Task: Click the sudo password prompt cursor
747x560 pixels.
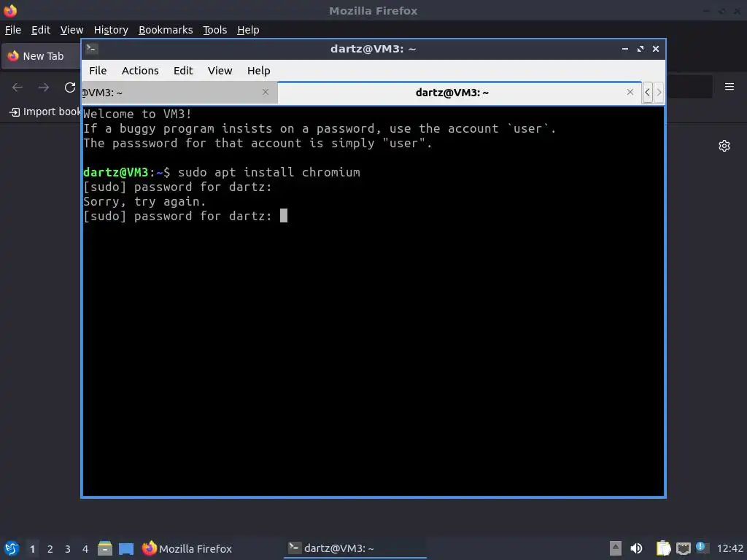Action: [x=284, y=216]
